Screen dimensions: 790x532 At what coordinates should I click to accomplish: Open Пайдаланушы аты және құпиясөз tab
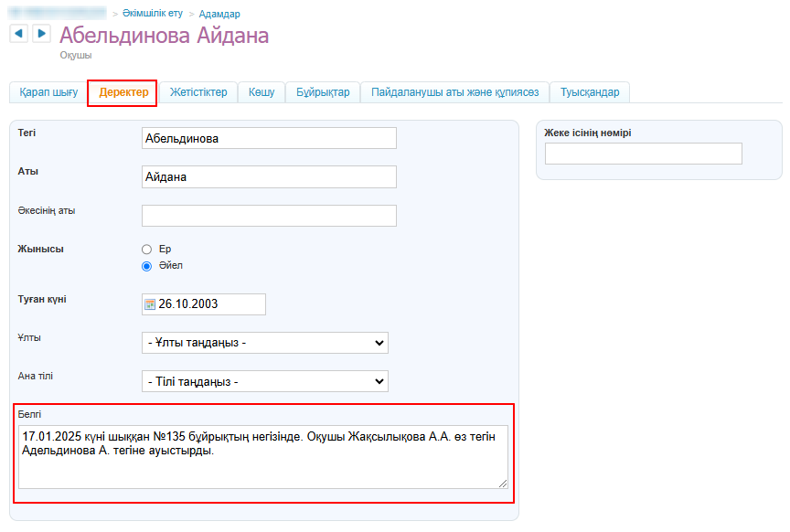[455, 92]
